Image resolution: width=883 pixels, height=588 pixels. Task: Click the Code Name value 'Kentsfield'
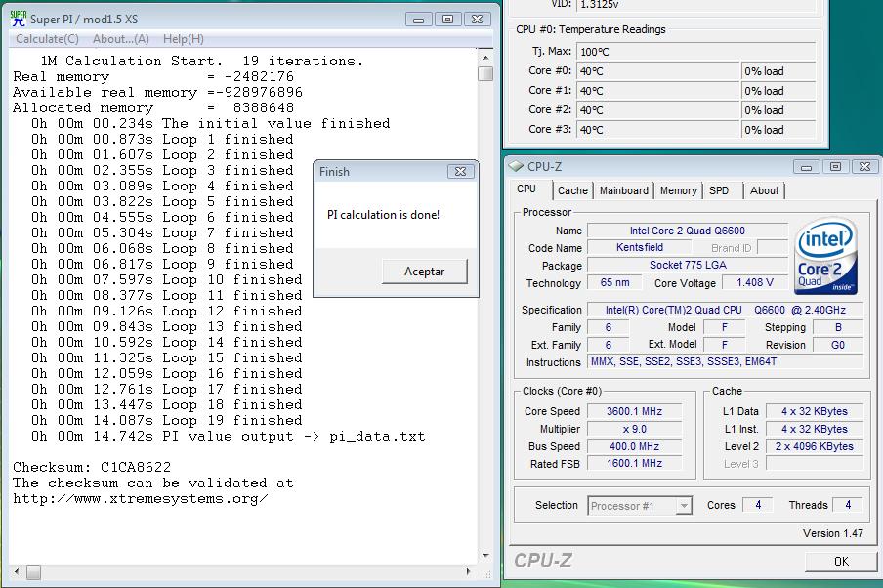[x=640, y=247]
